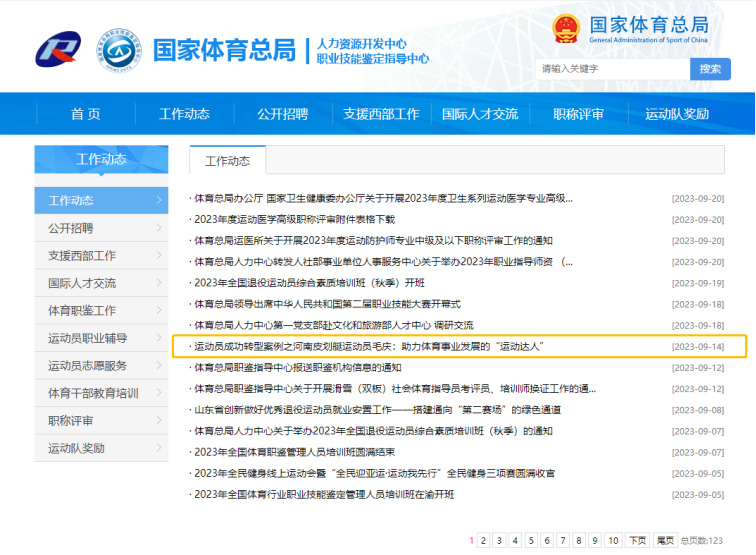Select 国际人才交流 in the top navigation bar
The height and width of the screenshot is (555, 756).
[480, 114]
